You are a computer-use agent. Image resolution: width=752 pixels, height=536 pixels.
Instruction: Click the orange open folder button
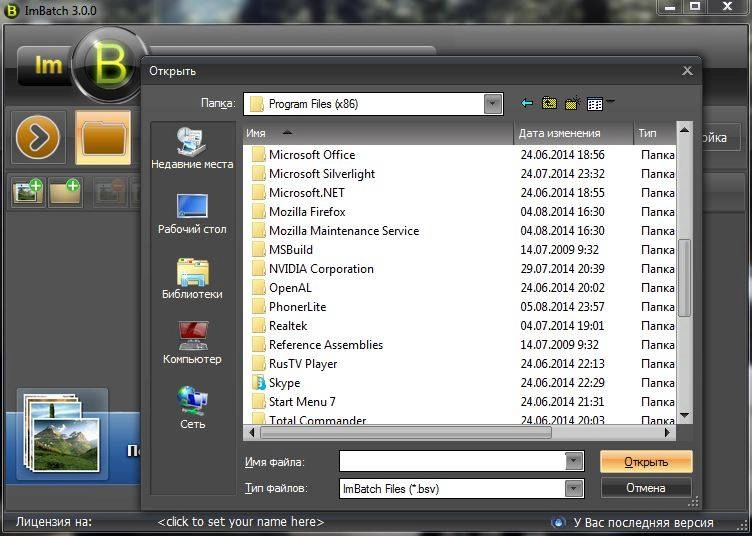[103, 137]
